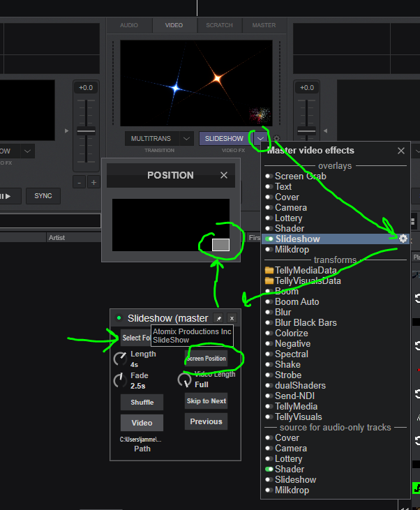Image resolution: width=420 pixels, height=510 pixels.
Task: Click the Shuffle button
Action: point(142,402)
